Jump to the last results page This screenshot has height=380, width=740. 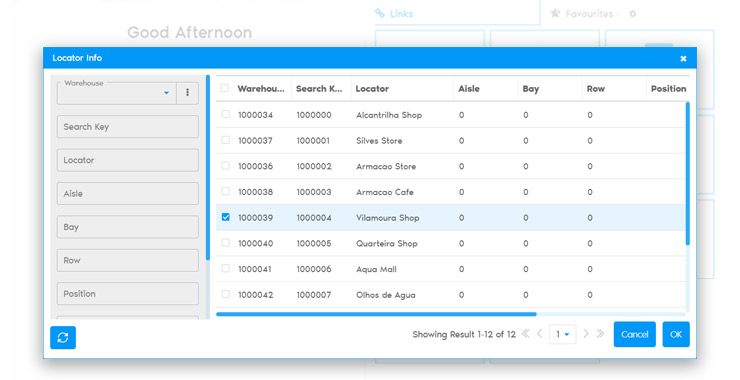point(600,334)
